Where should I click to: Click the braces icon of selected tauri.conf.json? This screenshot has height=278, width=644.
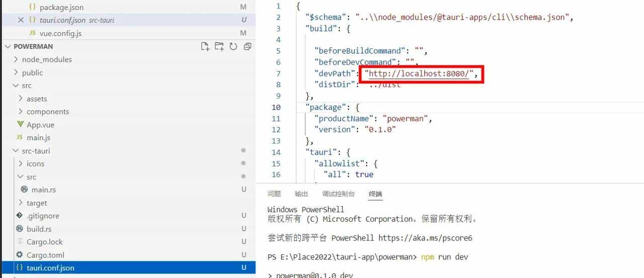click(20, 268)
